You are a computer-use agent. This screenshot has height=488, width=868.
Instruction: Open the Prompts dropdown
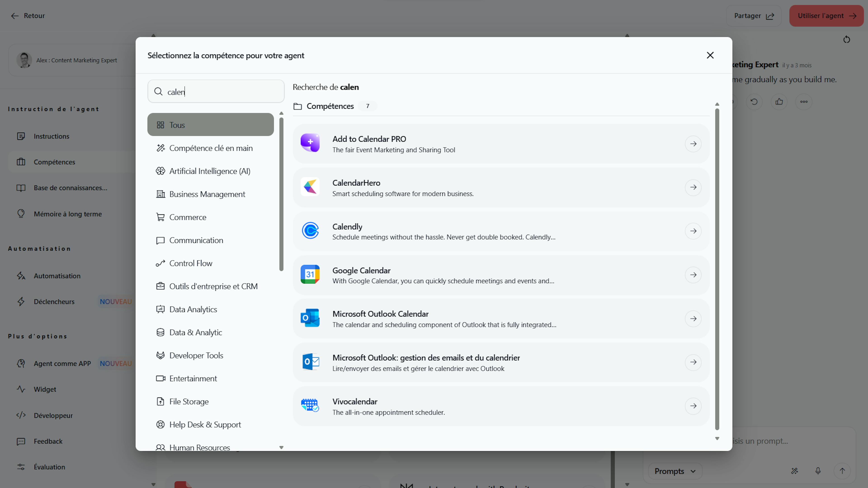point(675,471)
